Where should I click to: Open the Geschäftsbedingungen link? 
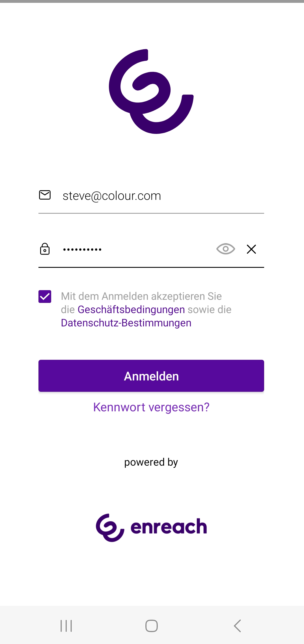(131, 310)
